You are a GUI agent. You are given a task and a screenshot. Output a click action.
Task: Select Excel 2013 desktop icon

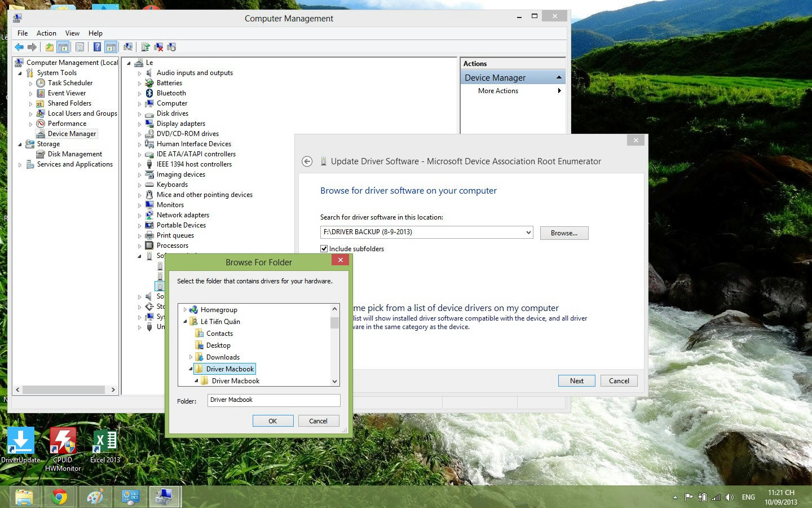coord(105,446)
